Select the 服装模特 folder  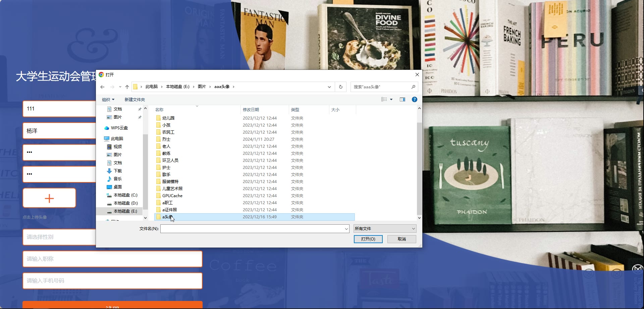click(170, 181)
